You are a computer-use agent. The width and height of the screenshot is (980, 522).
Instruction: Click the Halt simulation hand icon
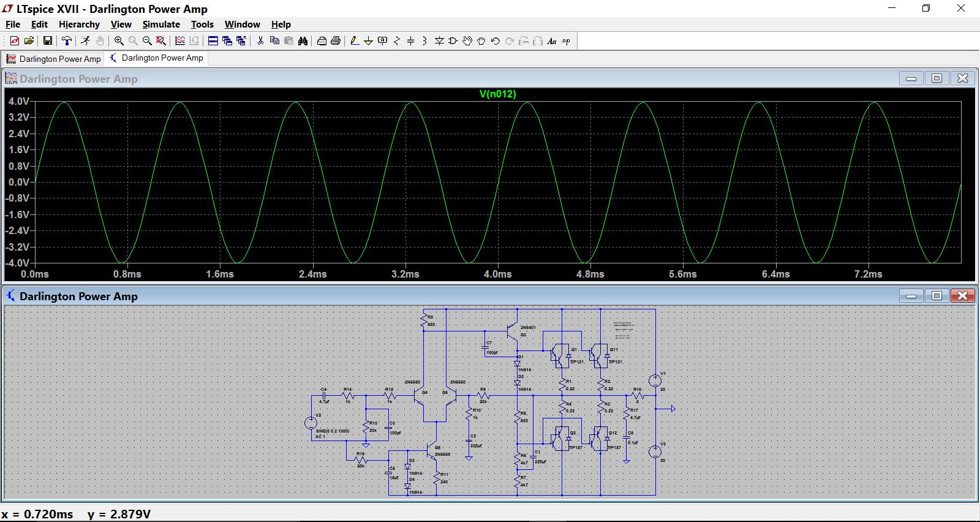click(x=100, y=41)
